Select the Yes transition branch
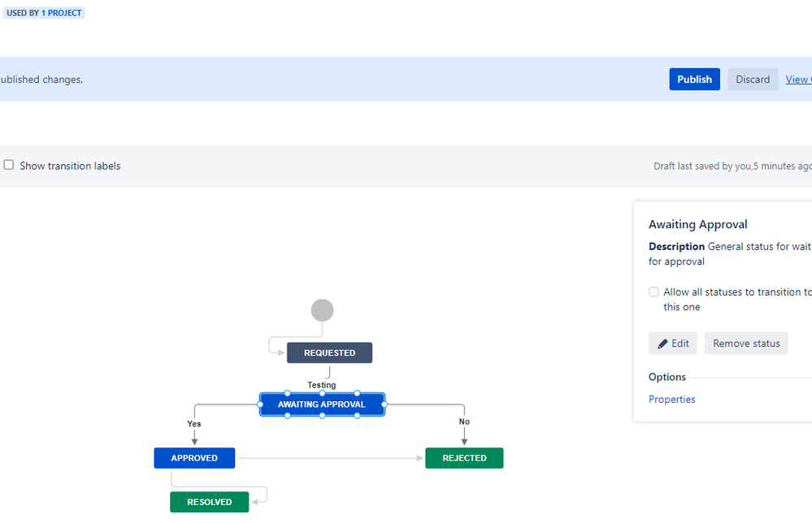812x523 pixels. coord(193,423)
